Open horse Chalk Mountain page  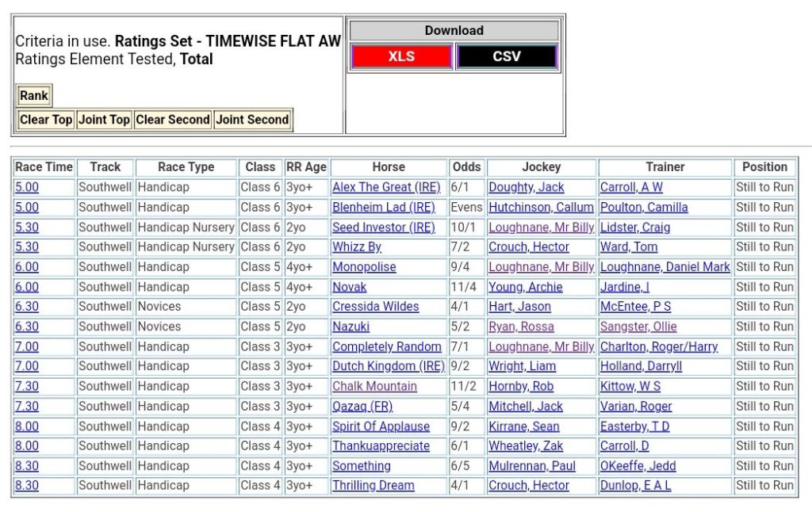tap(374, 386)
